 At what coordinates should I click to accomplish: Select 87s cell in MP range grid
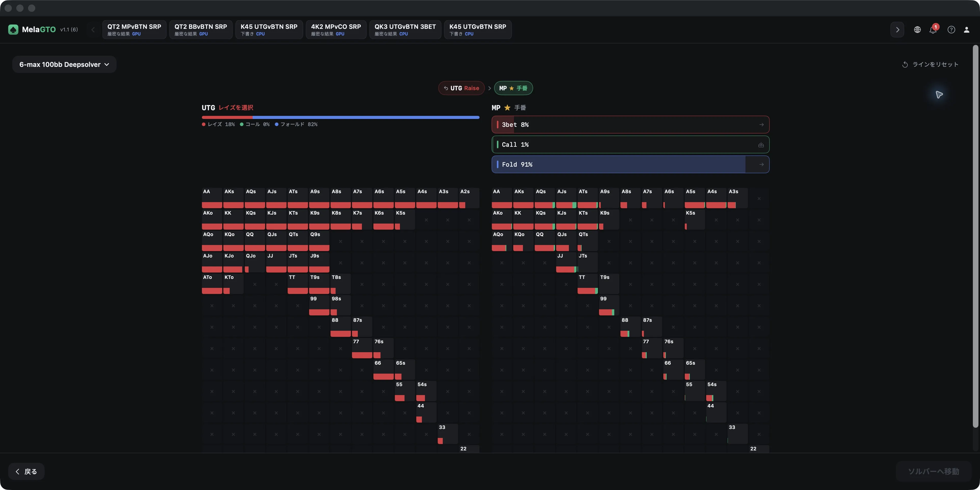[x=652, y=327]
